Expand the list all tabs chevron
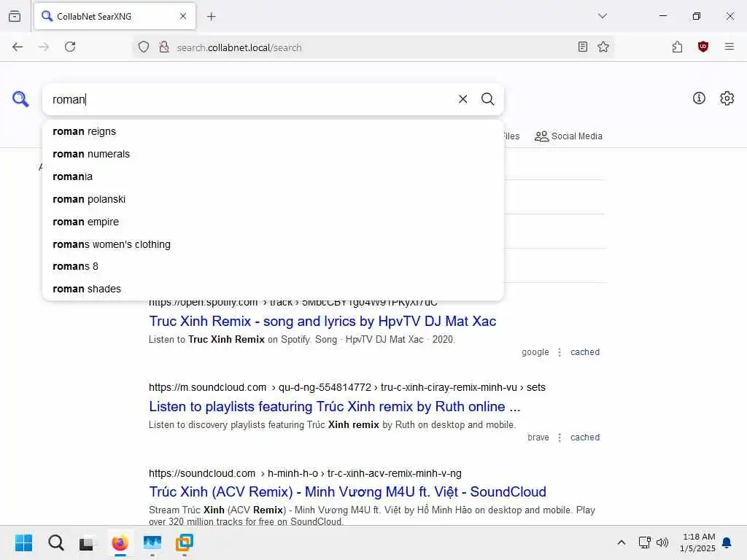The height and width of the screenshot is (560, 747). coord(602,16)
